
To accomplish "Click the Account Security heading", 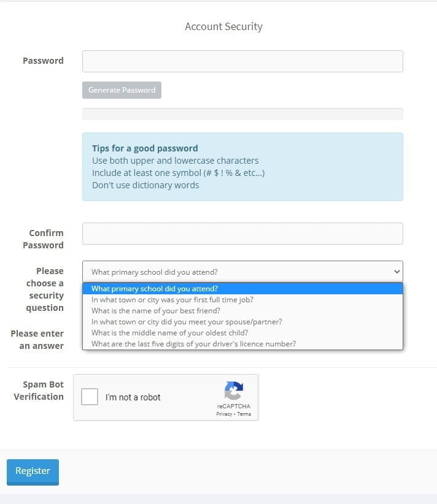I will [x=223, y=26].
